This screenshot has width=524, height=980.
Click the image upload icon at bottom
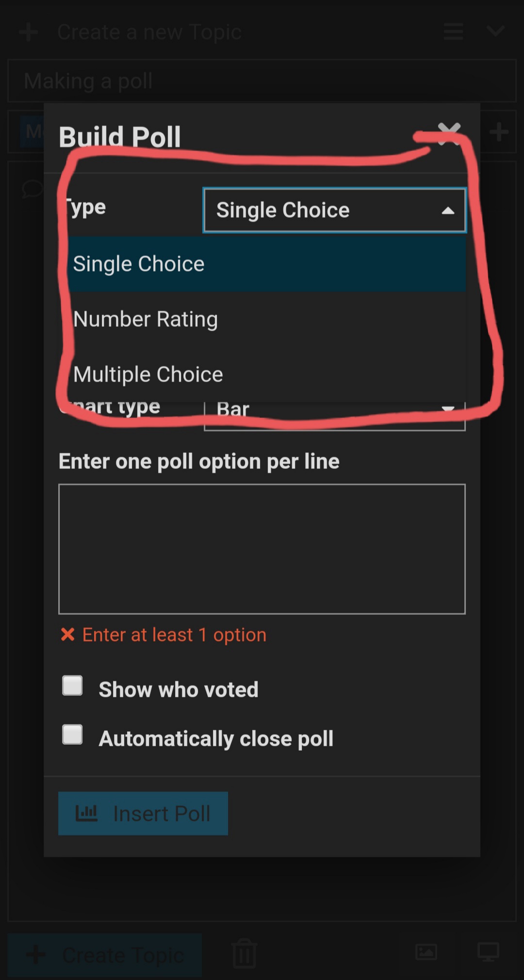tap(426, 952)
